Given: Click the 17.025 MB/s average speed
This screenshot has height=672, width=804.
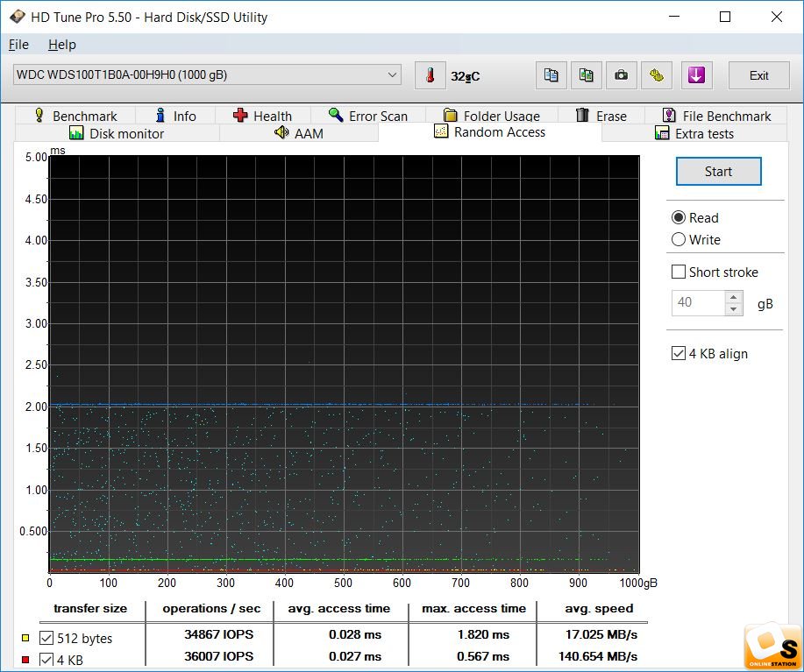Looking at the screenshot, I should pyautogui.click(x=601, y=634).
